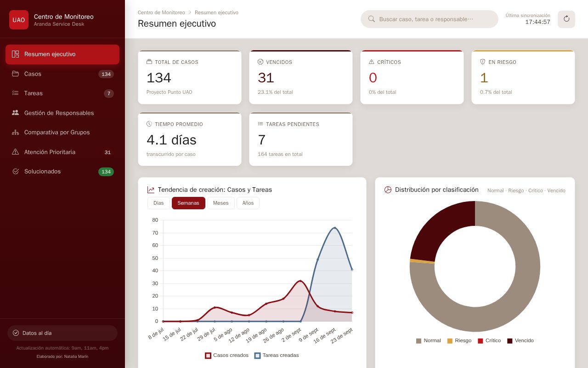Click the pie chart title icon

click(388, 190)
